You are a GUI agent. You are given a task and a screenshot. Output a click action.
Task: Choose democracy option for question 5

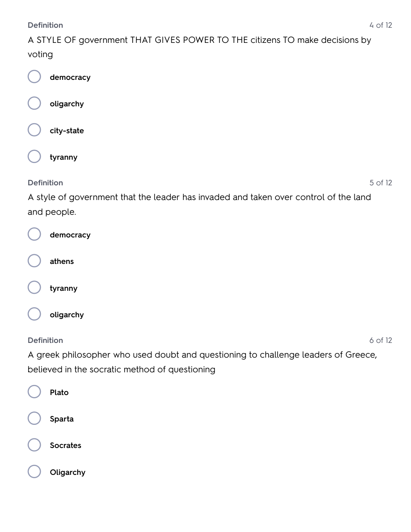[x=34, y=234]
